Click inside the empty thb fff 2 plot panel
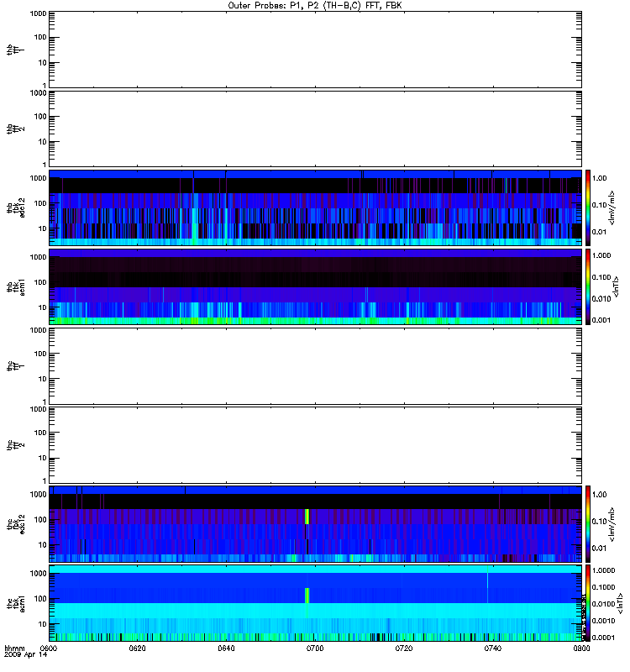 (315, 129)
